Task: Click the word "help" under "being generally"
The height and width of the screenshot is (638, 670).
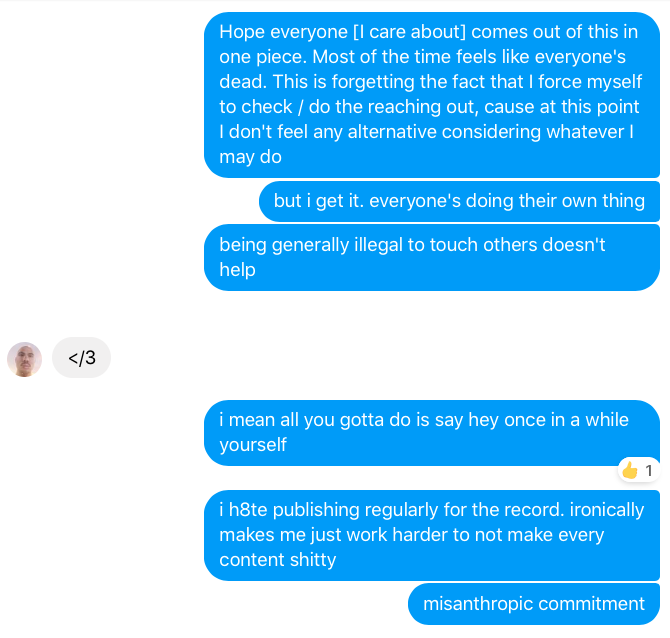Action: [238, 270]
